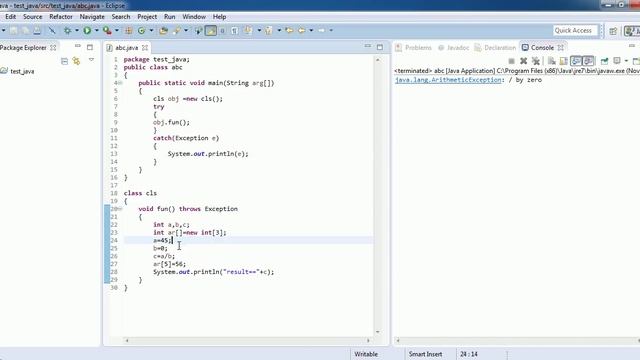Click the Quick Access search field
The height and width of the screenshot is (360, 640).
575,31
